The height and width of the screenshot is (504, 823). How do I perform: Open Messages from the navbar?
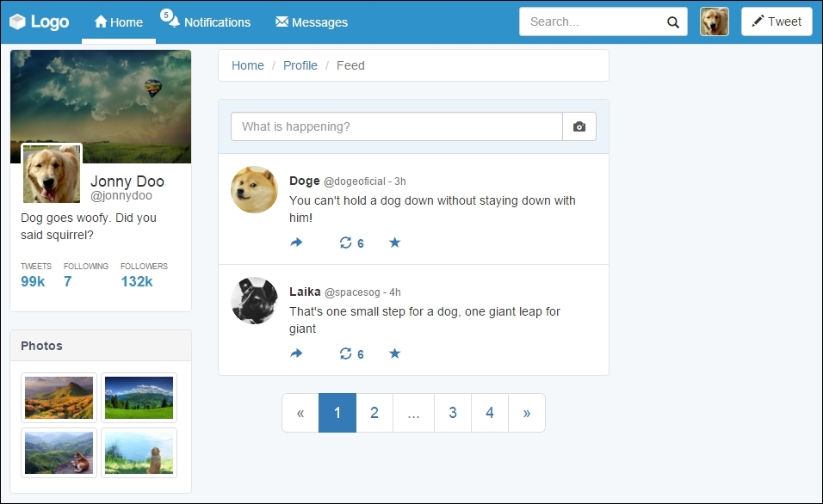tap(312, 22)
